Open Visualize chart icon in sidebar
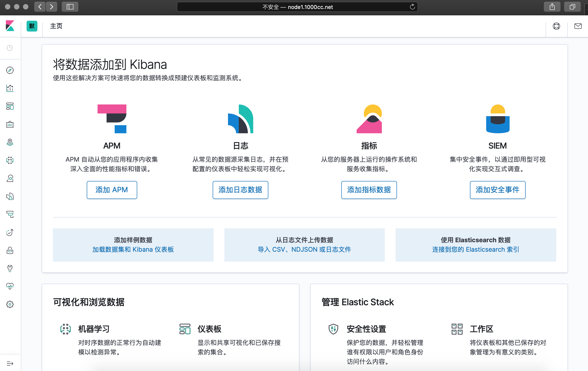Image resolution: width=588 pixels, height=371 pixels. tap(10, 88)
